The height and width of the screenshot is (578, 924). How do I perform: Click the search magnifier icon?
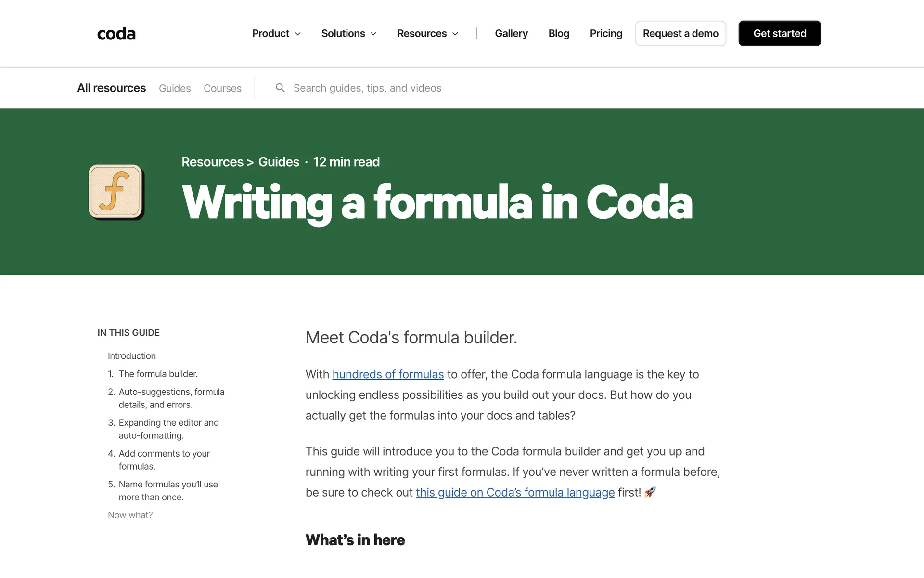click(x=280, y=88)
